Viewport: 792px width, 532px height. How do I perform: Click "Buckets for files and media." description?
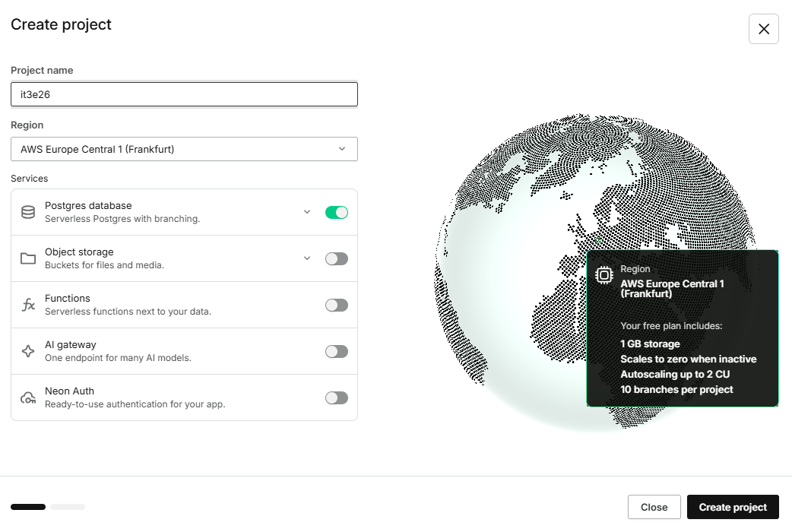coord(105,265)
